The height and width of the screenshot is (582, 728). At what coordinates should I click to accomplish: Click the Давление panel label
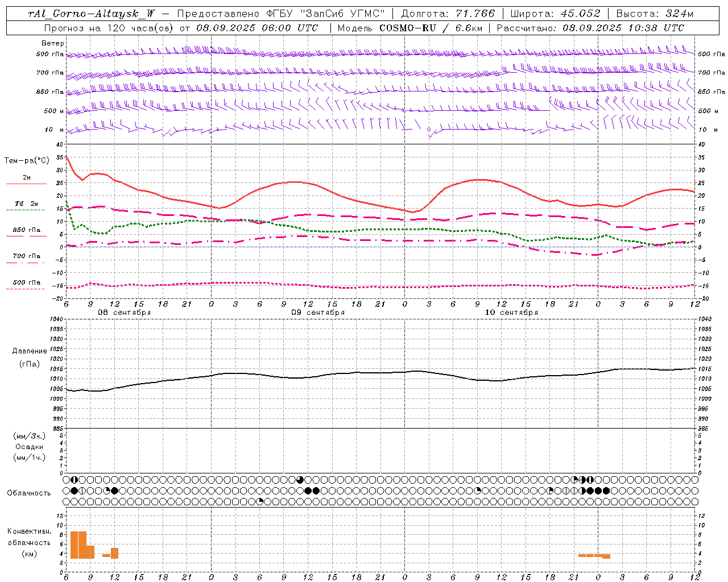(30, 351)
